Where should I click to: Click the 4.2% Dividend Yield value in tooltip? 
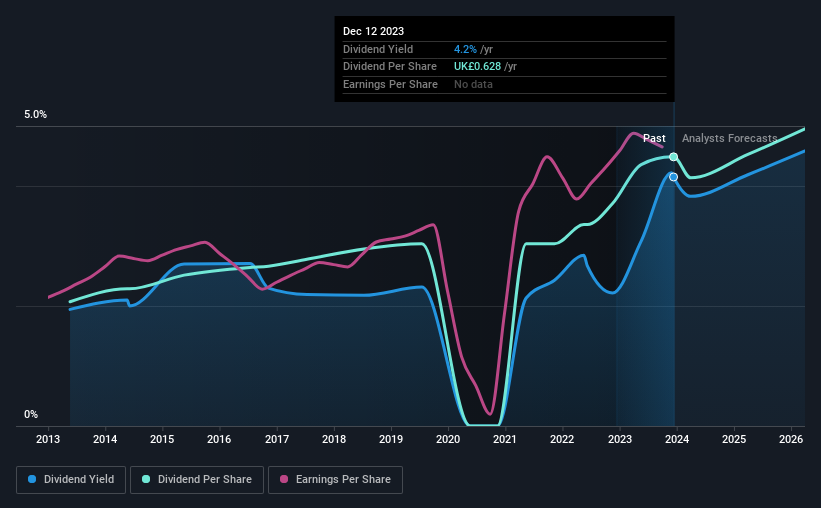[x=465, y=49]
